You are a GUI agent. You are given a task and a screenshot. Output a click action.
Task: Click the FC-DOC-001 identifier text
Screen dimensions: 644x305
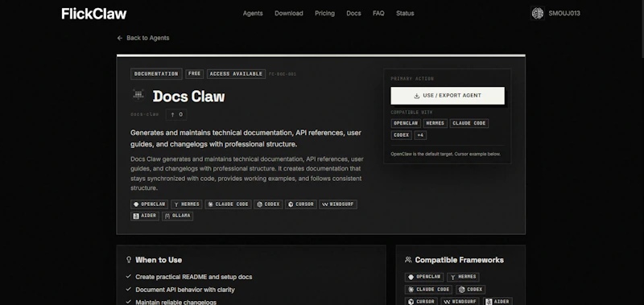[283, 74]
